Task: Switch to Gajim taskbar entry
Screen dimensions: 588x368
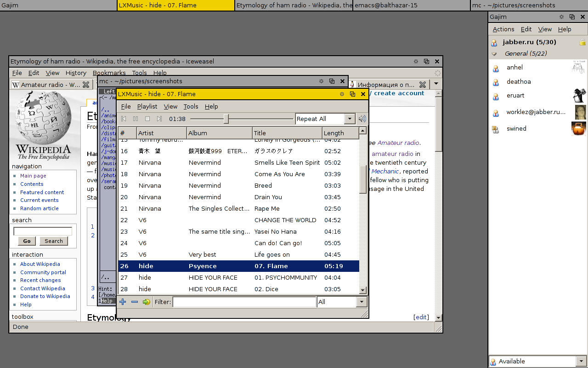Action: (58, 6)
